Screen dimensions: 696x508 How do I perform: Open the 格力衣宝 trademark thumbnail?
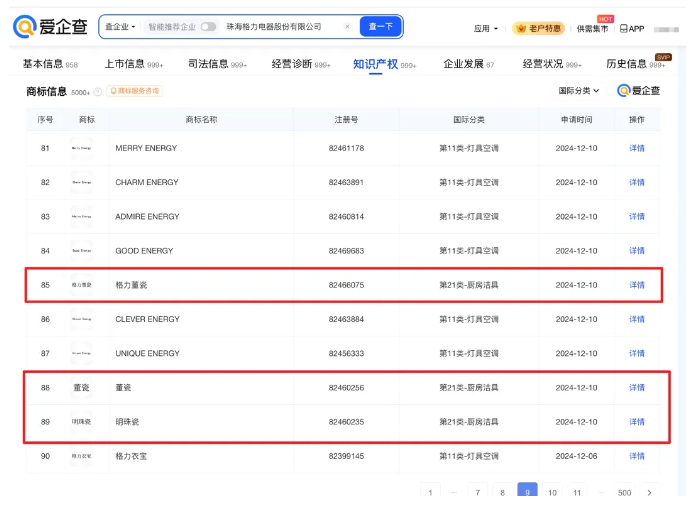coord(81,456)
